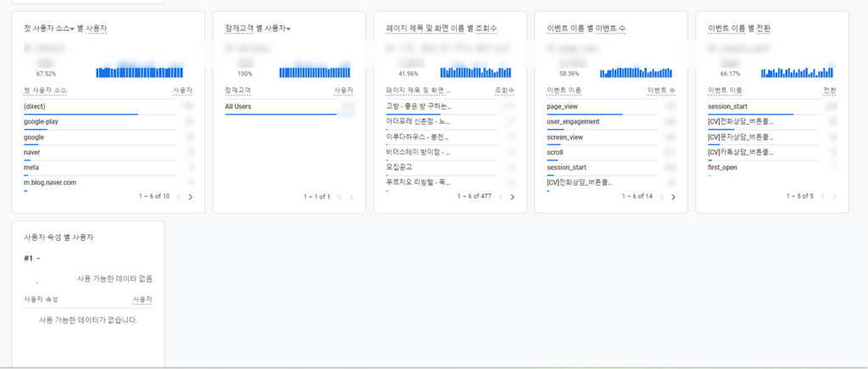Open 페이지 제목 및 화면 이름 별 조회수 card title
The width and height of the screenshot is (868, 369).
(441, 29)
